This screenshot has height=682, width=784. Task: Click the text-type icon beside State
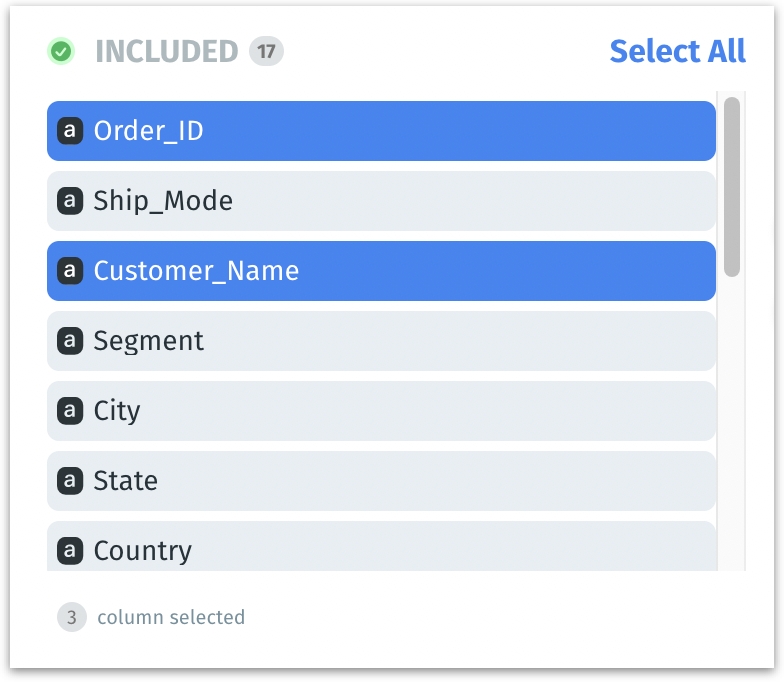coord(69,481)
